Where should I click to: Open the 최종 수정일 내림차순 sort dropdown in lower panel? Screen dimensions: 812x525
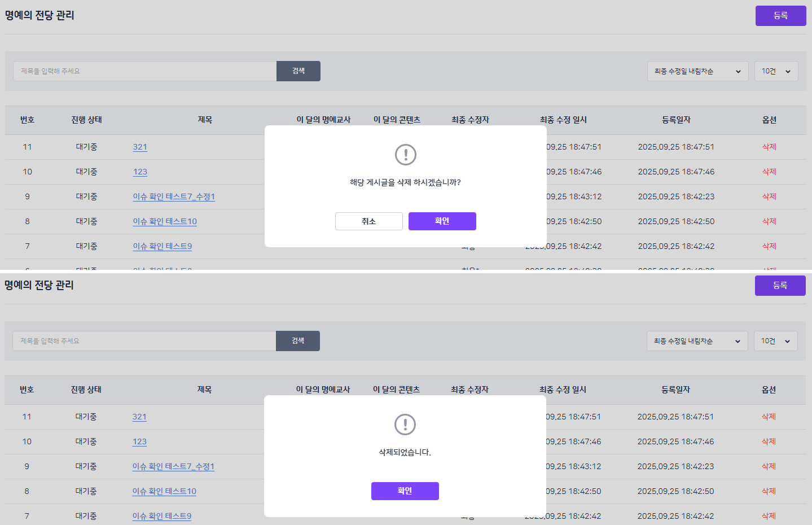696,341
